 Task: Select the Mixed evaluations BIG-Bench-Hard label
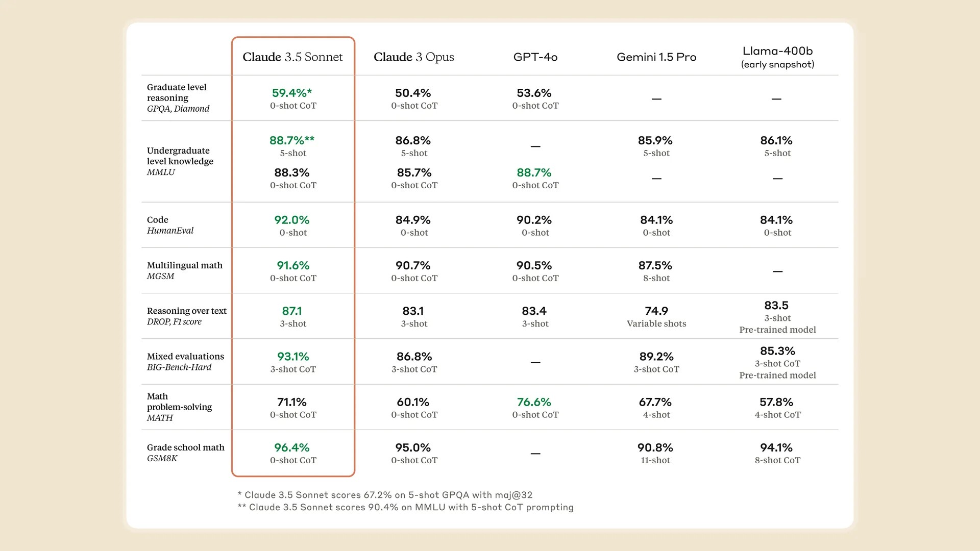click(185, 361)
